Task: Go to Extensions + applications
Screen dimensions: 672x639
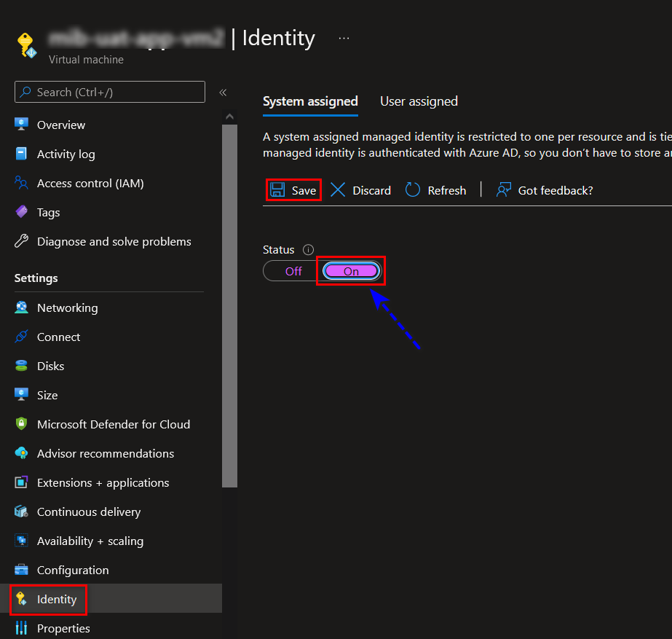Action: [x=103, y=482]
